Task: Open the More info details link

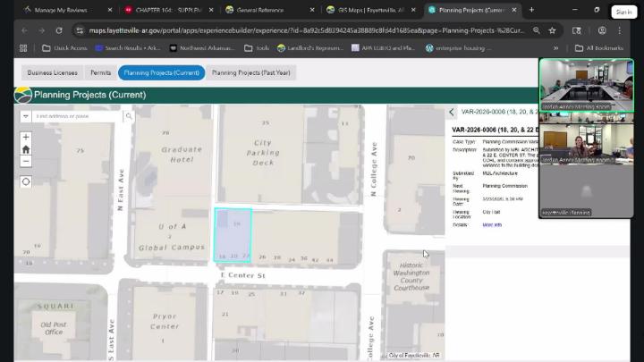Action: [492, 225]
